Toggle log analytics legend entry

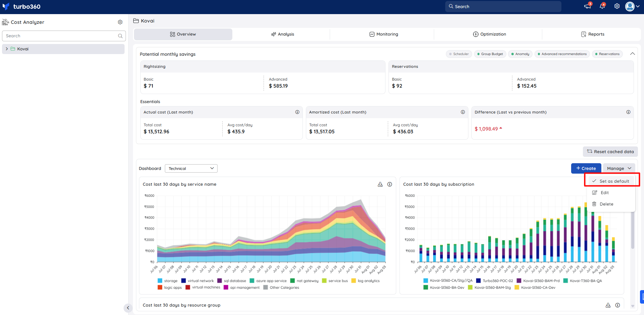[365, 281]
